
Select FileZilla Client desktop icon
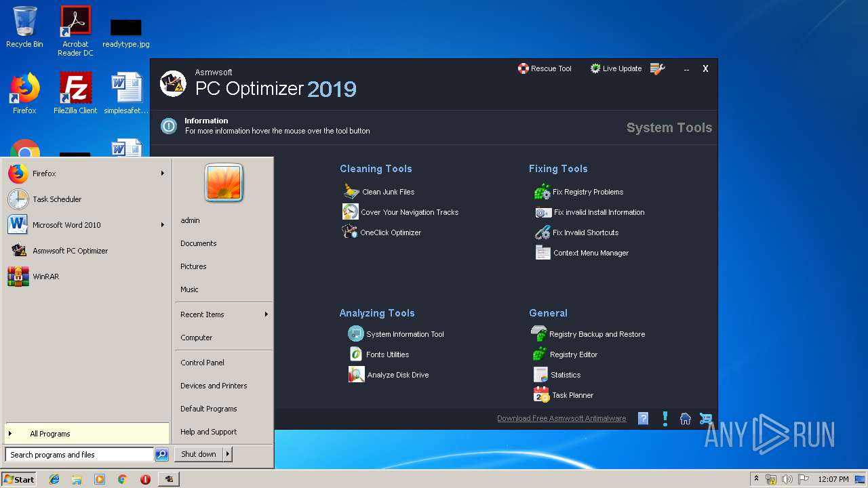(x=75, y=94)
